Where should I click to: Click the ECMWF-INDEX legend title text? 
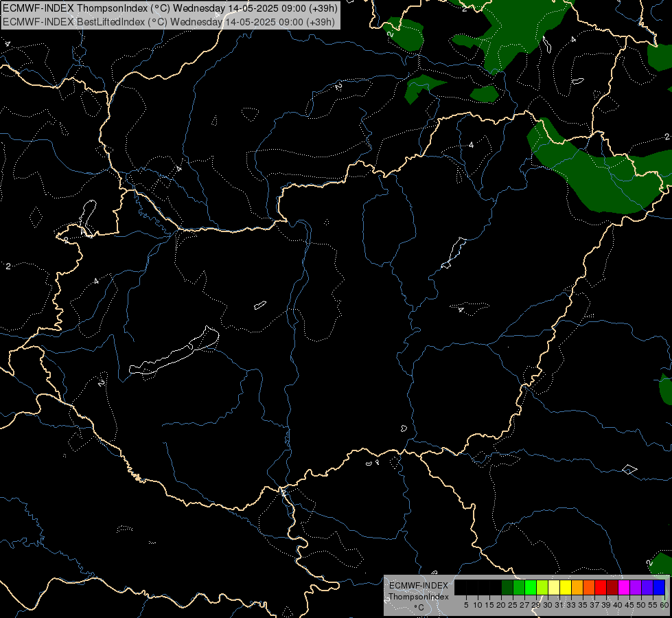click(419, 586)
